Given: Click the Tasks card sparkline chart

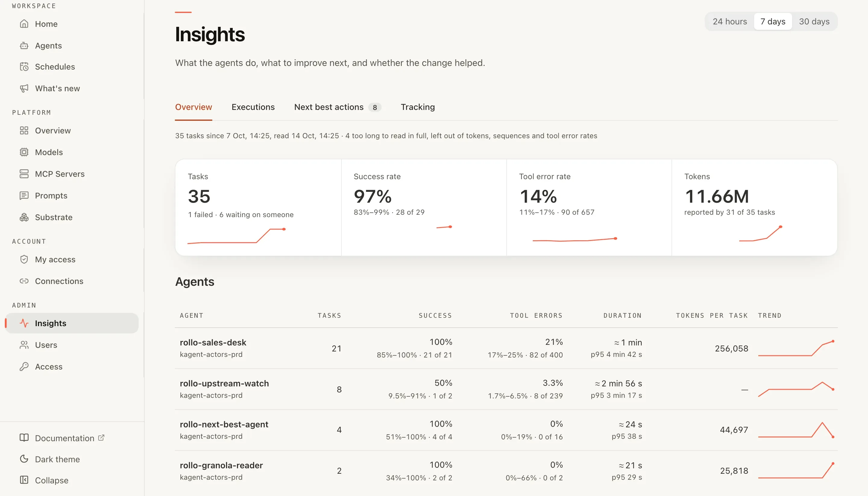Looking at the screenshot, I should point(237,236).
